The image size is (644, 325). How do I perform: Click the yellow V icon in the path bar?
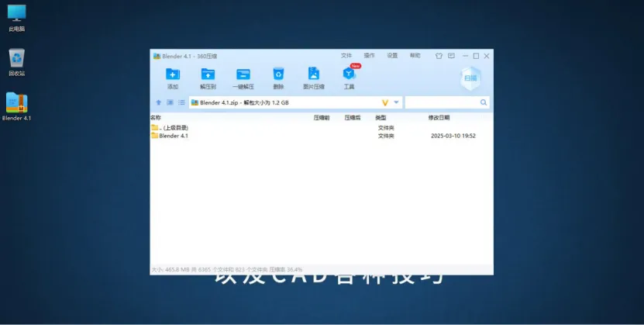pos(385,102)
